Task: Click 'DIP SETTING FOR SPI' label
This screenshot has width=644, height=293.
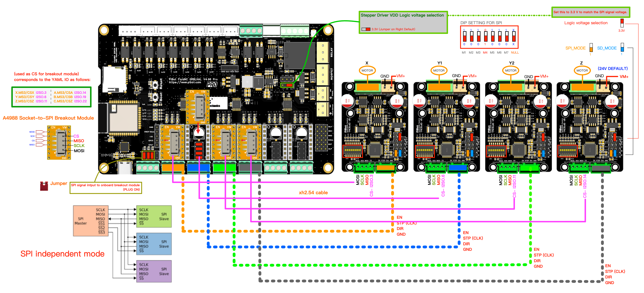Action: click(481, 23)
